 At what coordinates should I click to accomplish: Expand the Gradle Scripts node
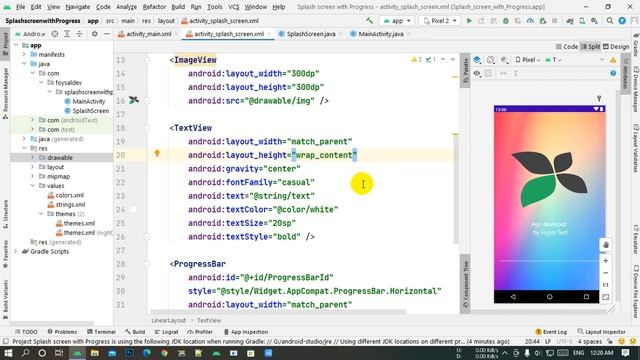(x=16, y=251)
